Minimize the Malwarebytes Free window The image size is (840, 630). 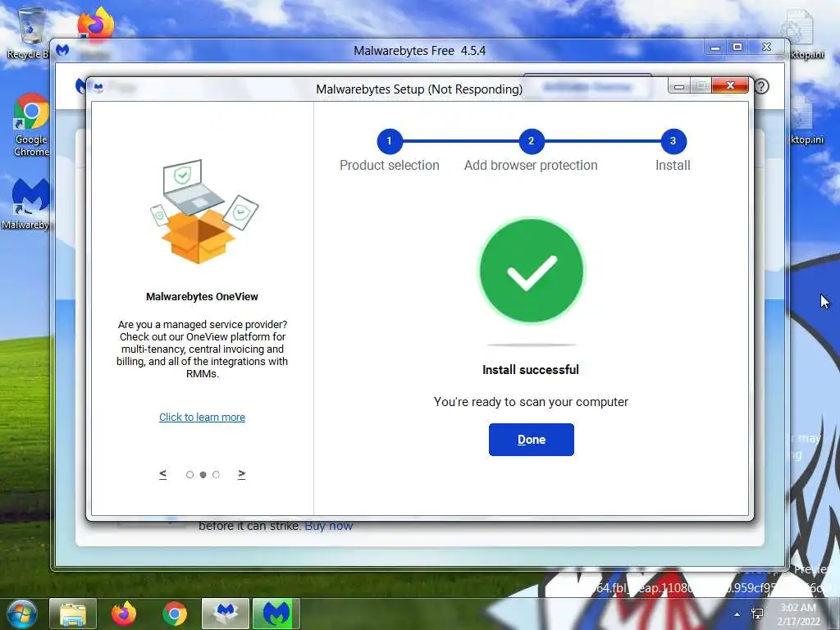point(715,47)
